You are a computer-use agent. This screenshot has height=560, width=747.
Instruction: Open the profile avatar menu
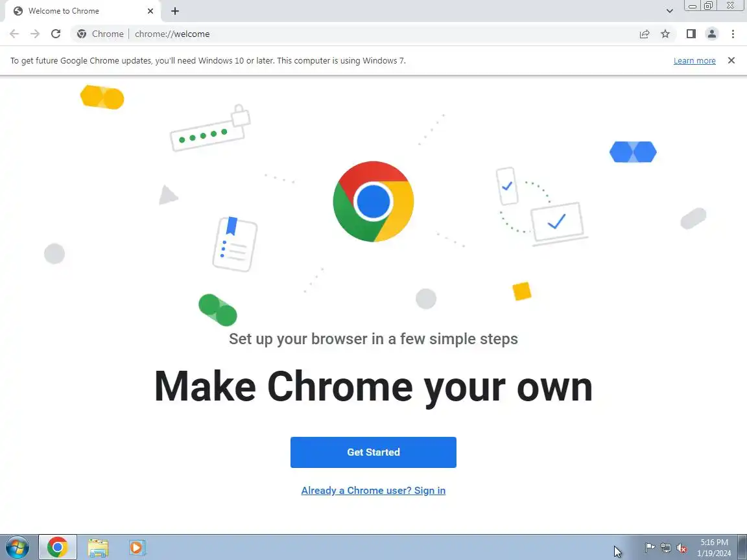click(712, 34)
